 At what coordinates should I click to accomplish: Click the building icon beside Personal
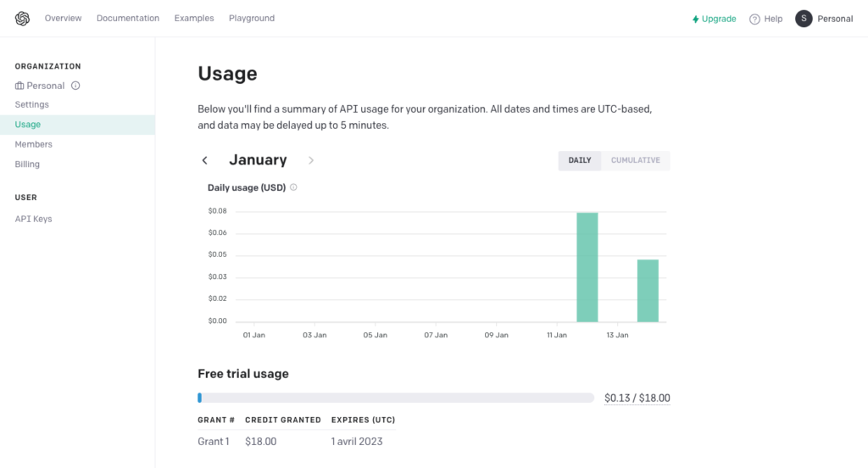tap(19, 86)
